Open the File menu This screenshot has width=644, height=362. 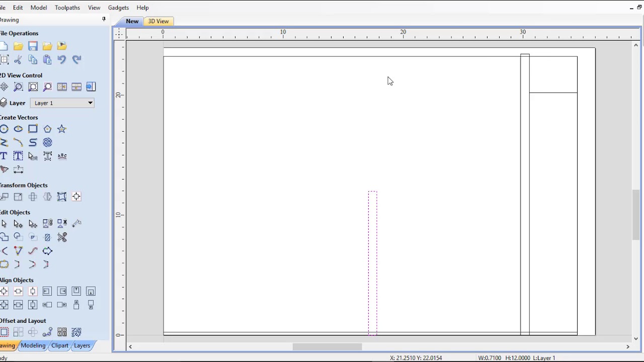(x=3, y=8)
